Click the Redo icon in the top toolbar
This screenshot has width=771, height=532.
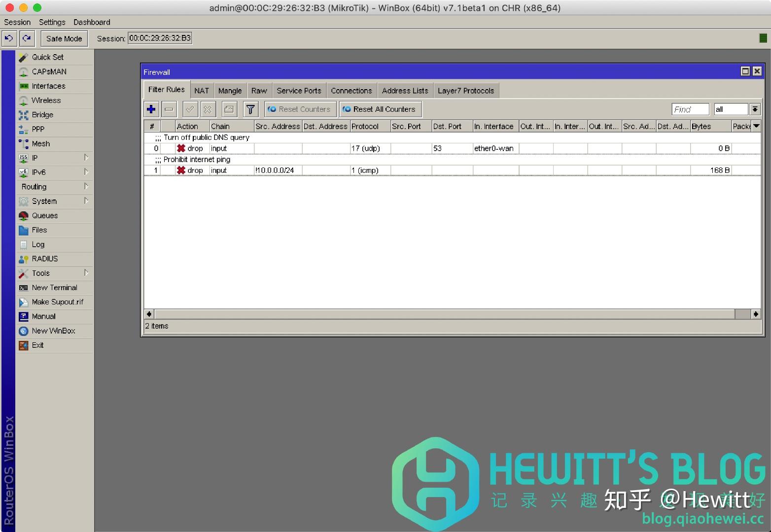27,38
